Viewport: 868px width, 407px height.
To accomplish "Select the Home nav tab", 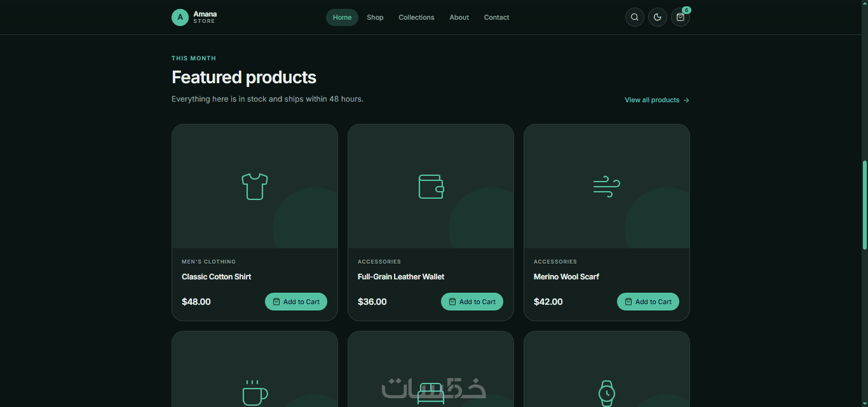I will [342, 17].
